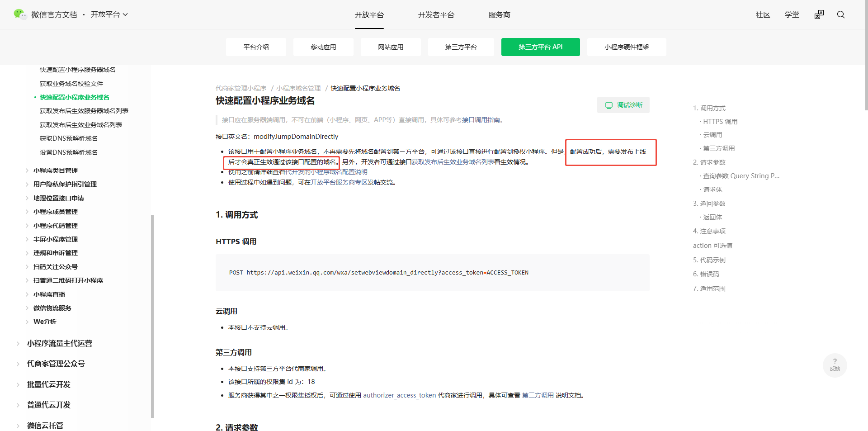
Task: Click the language switch icon in header
Action: [x=819, y=14]
